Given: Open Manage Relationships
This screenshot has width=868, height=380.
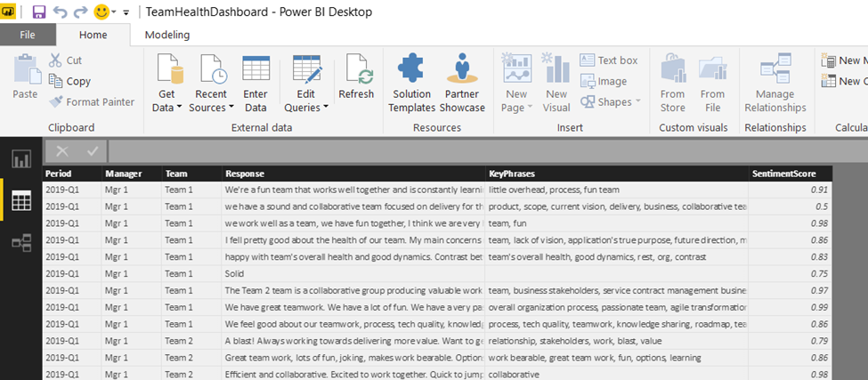Looking at the screenshot, I should coord(775,83).
